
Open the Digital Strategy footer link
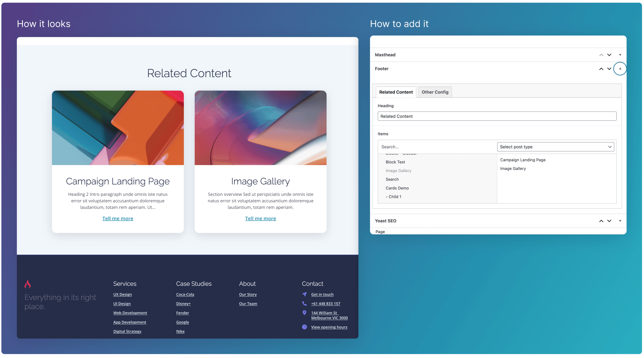tap(127, 332)
